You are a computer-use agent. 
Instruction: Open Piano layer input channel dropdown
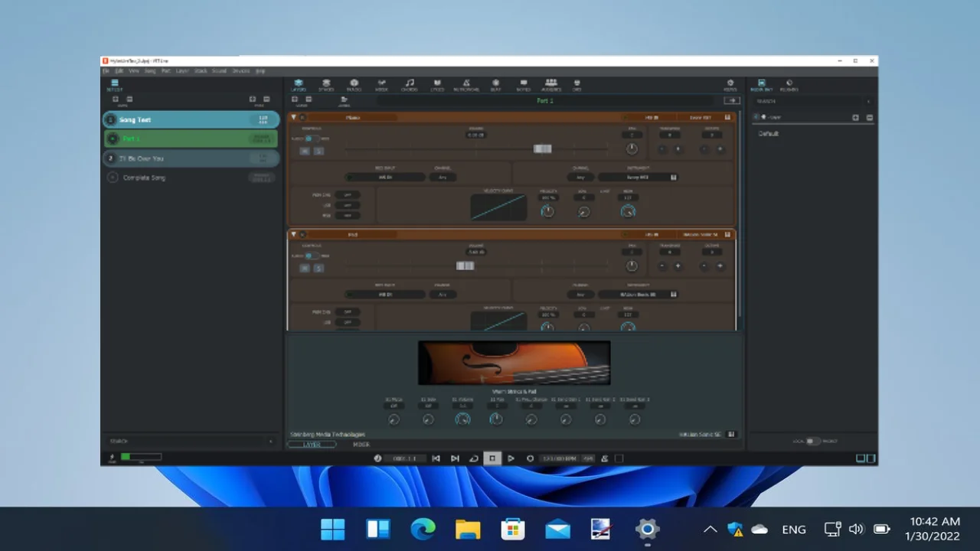tap(443, 177)
